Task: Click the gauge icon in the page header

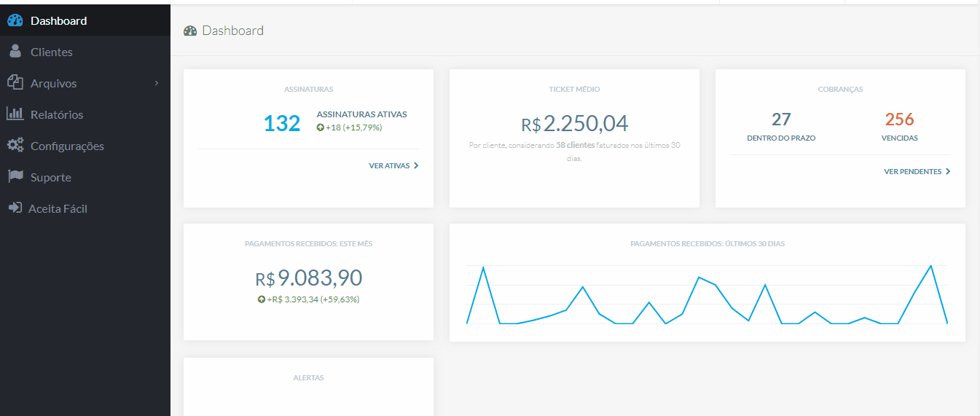Action: (190, 31)
